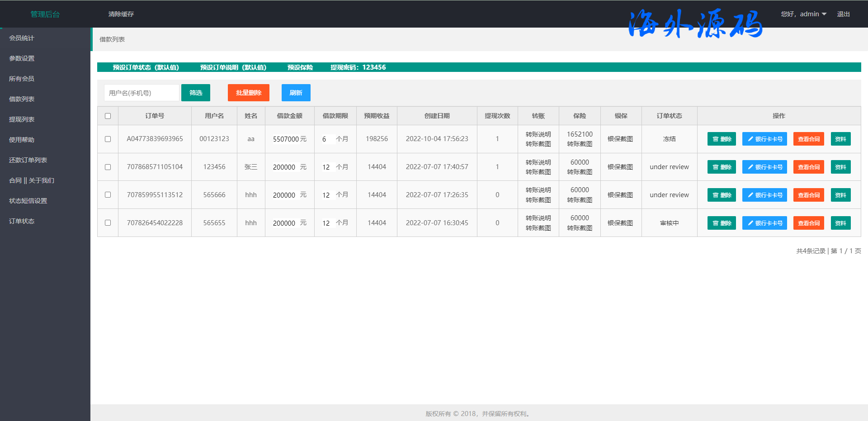This screenshot has height=421, width=868.
Task: Click the trash delete button for order A04773839693965
Action: (722, 139)
